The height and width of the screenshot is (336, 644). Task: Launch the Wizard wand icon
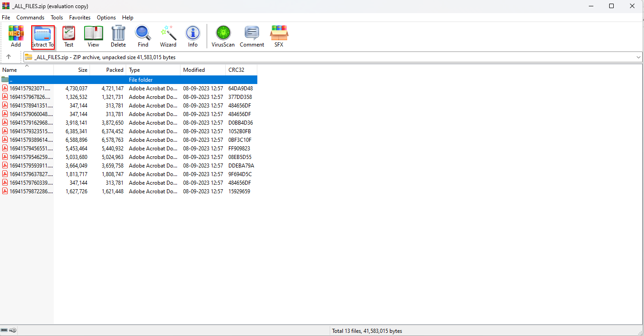point(168,37)
